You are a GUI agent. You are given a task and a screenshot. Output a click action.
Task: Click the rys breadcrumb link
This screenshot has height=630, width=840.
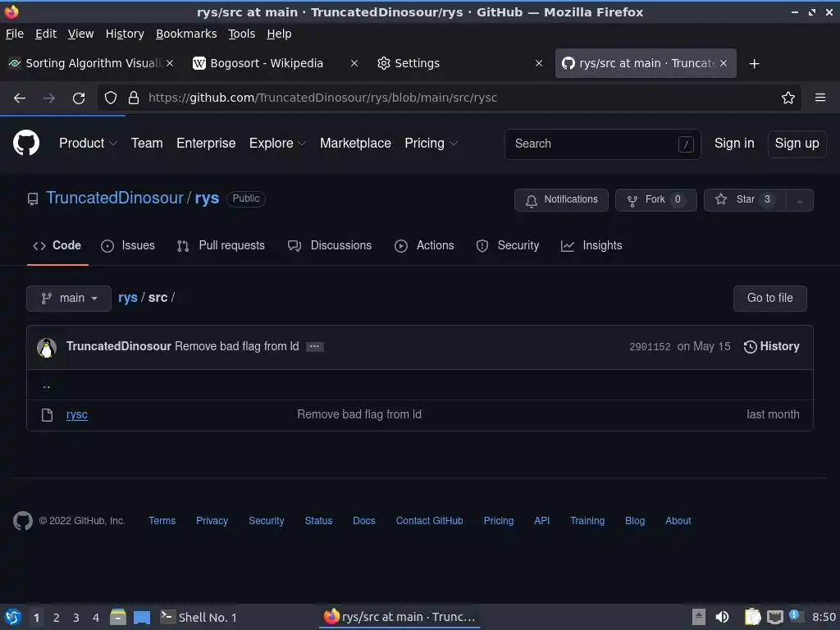[x=127, y=298]
